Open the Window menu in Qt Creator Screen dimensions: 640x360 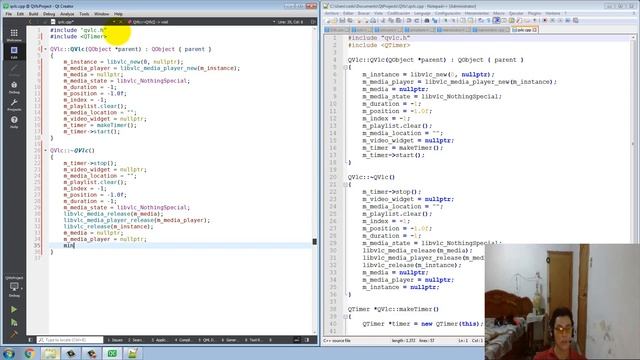102,14
